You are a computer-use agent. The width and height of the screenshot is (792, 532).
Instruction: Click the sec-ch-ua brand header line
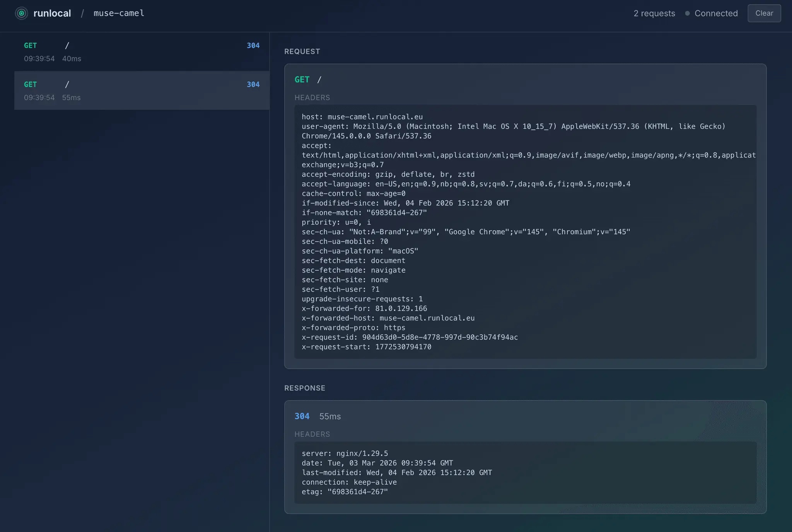click(x=466, y=232)
